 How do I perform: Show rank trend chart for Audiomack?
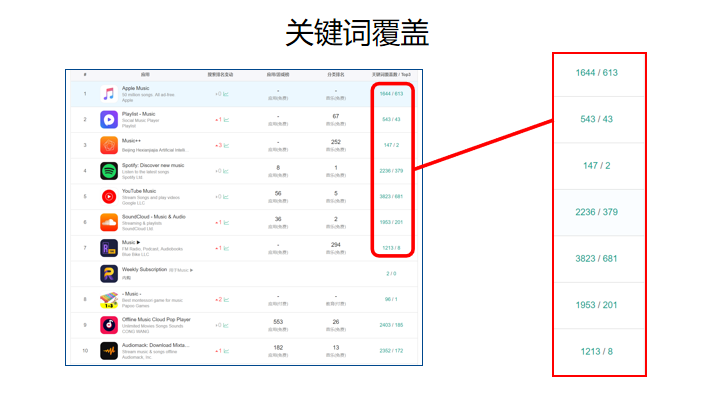click(x=226, y=351)
